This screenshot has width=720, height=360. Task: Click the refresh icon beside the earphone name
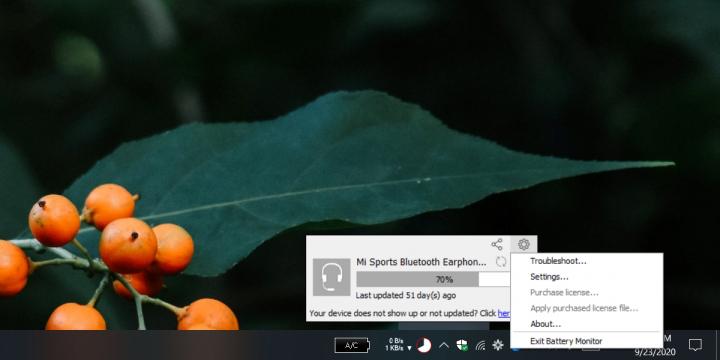click(501, 262)
